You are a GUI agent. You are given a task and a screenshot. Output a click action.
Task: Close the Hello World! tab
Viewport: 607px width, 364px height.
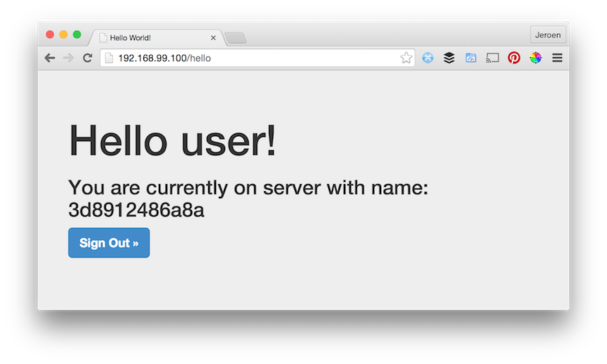click(x=213, y=38)
